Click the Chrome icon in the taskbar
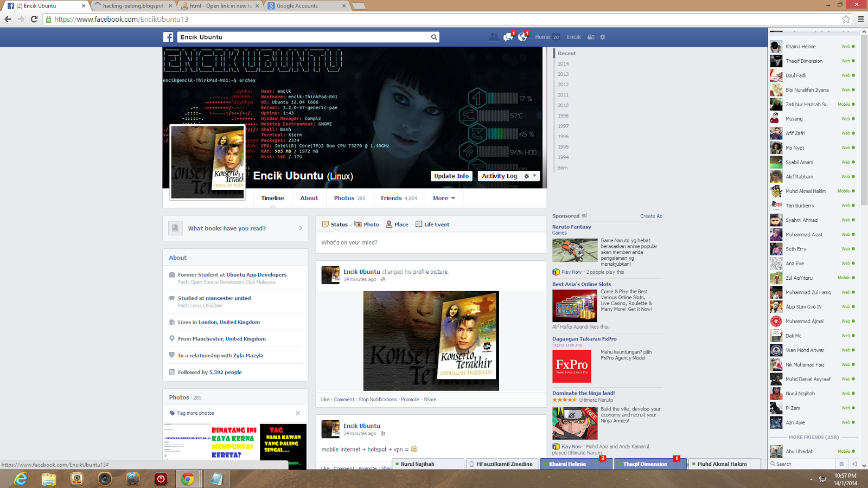Viewport: 868px width, 488px height. pos(188,479)
